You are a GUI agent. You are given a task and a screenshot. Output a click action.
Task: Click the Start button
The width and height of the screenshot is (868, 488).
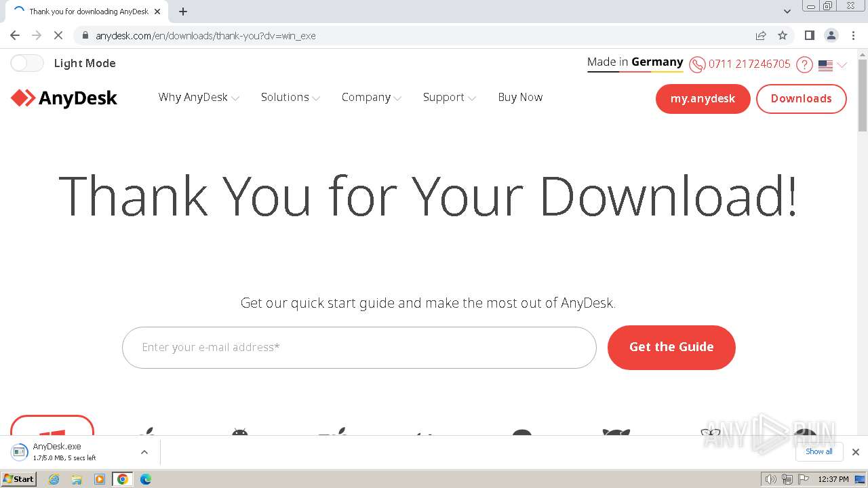(19, 479)
